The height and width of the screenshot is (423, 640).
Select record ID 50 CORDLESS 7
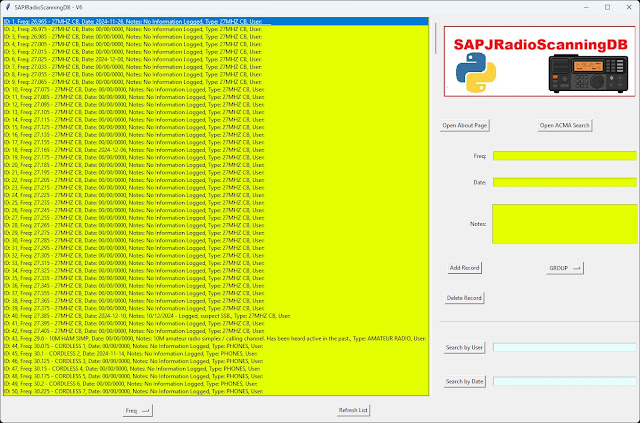(216, 391)
